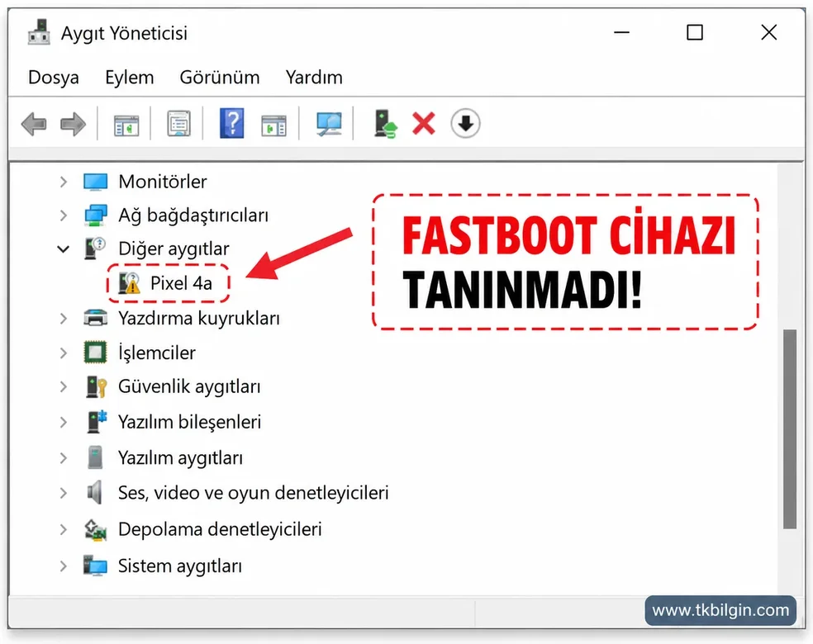Select the Ağ bağdaştırıcıları label
The height and width of the screenshot is (644, 813).
(x=193, y=215)
